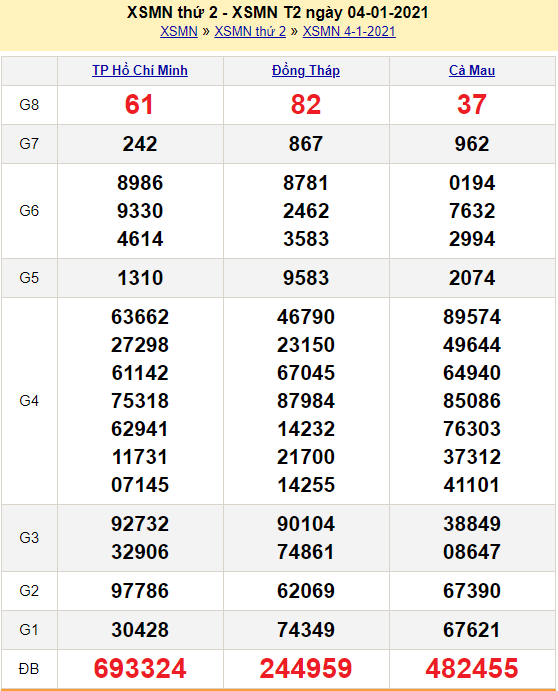Click the G7 result 867
Viewport: 558px width, 691px height.
click(x=306, y=144)
